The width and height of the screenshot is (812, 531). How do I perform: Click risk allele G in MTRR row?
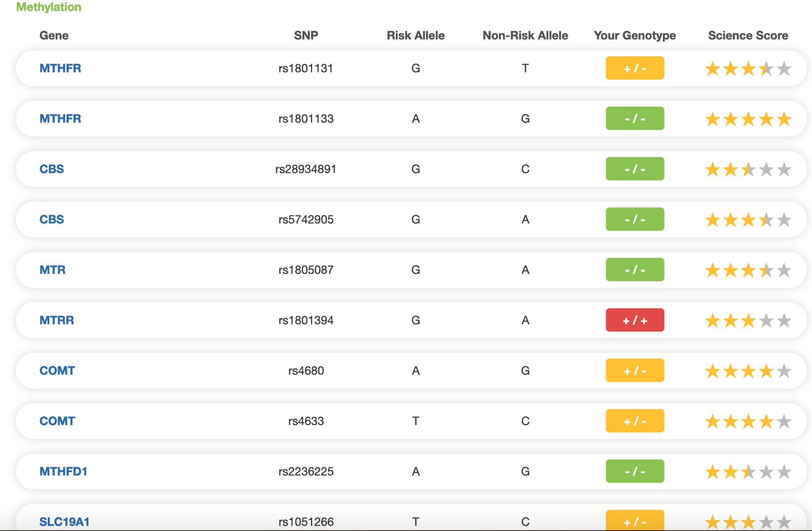(x=416, y=320)
